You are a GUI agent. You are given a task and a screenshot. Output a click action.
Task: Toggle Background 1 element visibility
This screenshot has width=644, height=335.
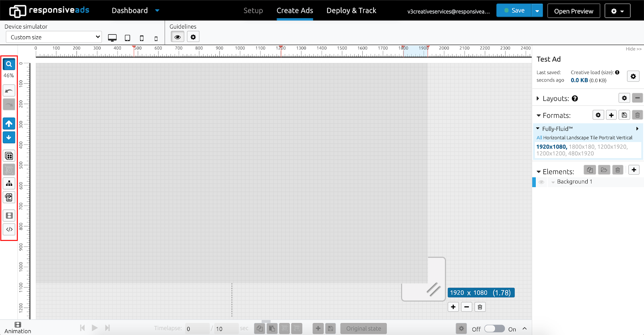541,182
